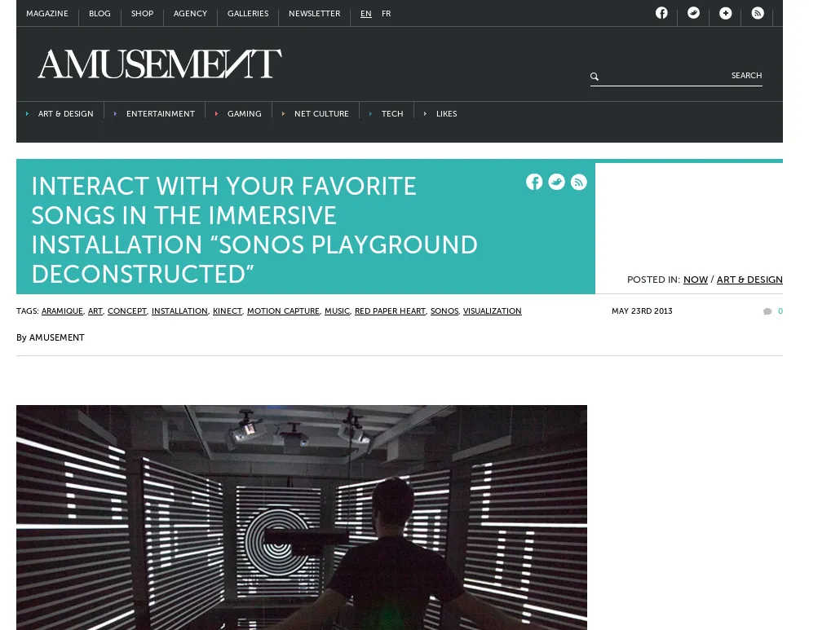The width and height of the screenshot is (840, 630).
Task: Click the comment bubble icon
Action: 767,311
